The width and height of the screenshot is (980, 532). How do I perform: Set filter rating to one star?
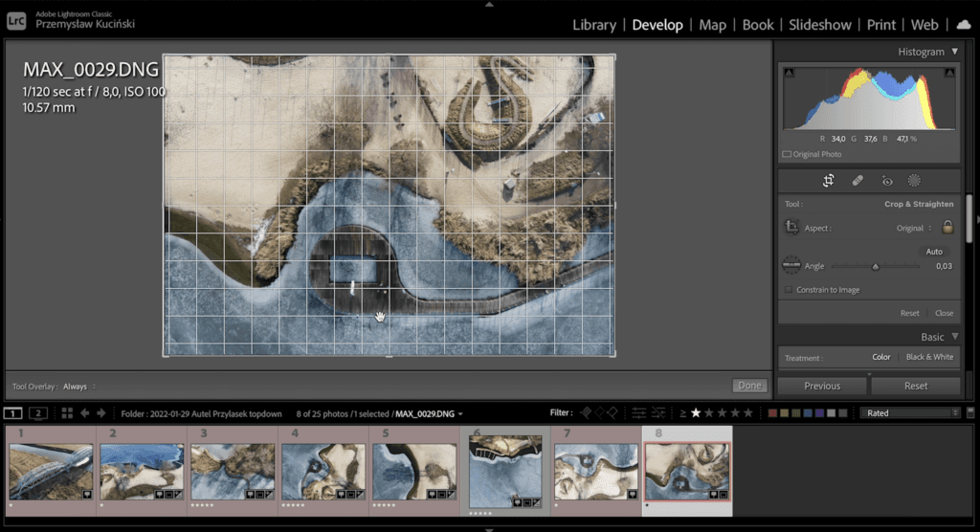pyautogui.click(x=696, y=412)
